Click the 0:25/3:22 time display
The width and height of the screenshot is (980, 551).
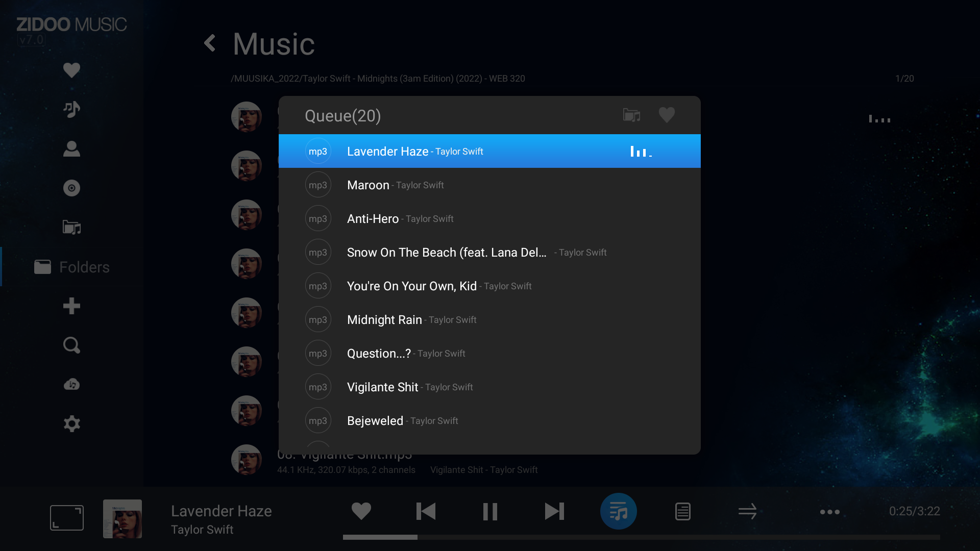(915, 511)
